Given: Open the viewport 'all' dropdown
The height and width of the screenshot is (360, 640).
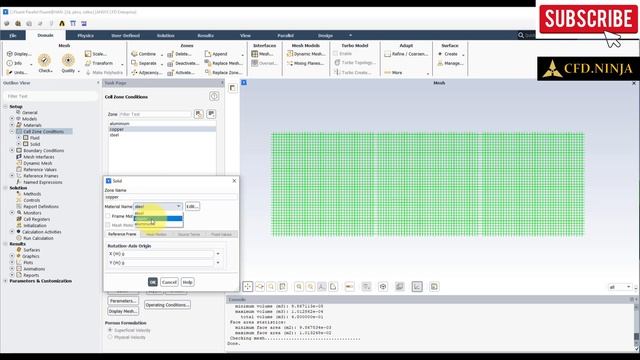Looking at the screenshot, I should (x=620, y=287).
